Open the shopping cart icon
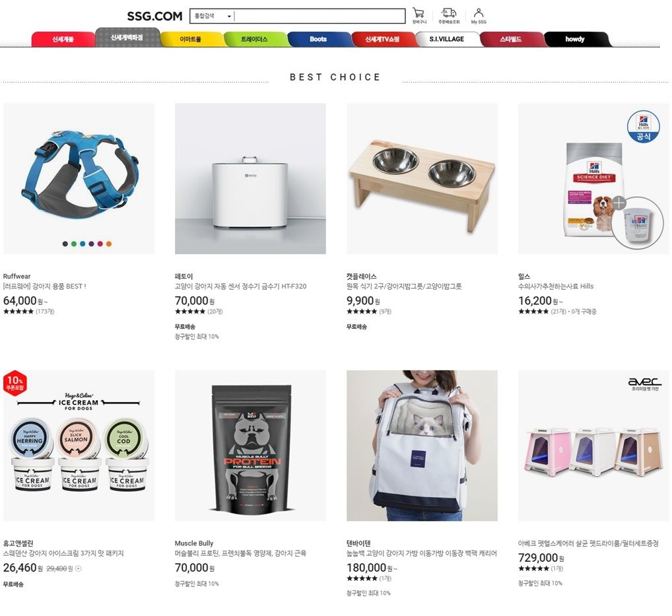The image size is (672, 616). click(419, 15)
